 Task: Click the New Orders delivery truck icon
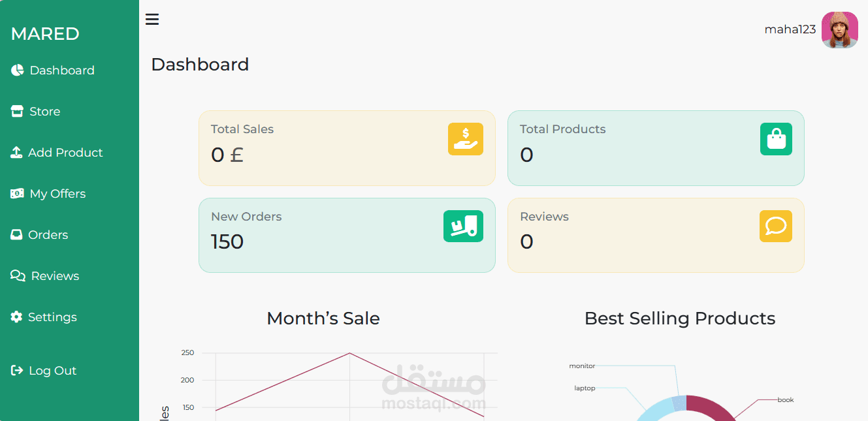[x=463, y=226]
